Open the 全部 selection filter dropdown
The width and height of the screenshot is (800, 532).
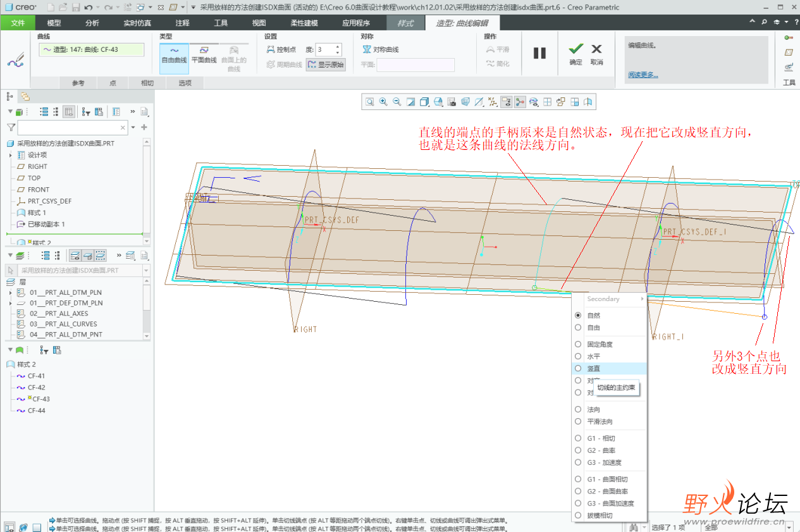point(789,527)
